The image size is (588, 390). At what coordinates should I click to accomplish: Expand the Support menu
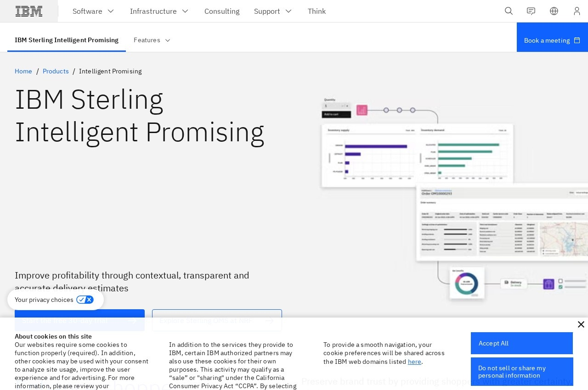[273, 11]
